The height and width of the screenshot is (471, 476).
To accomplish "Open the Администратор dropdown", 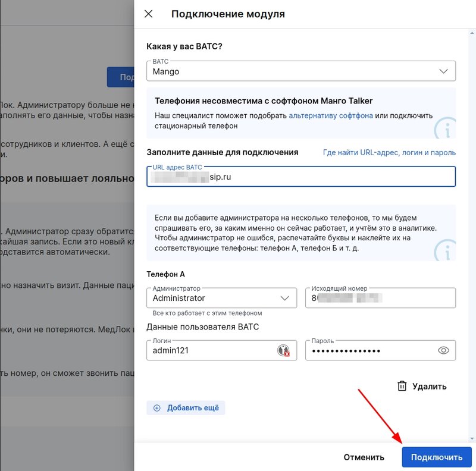I will click(221, 298).
